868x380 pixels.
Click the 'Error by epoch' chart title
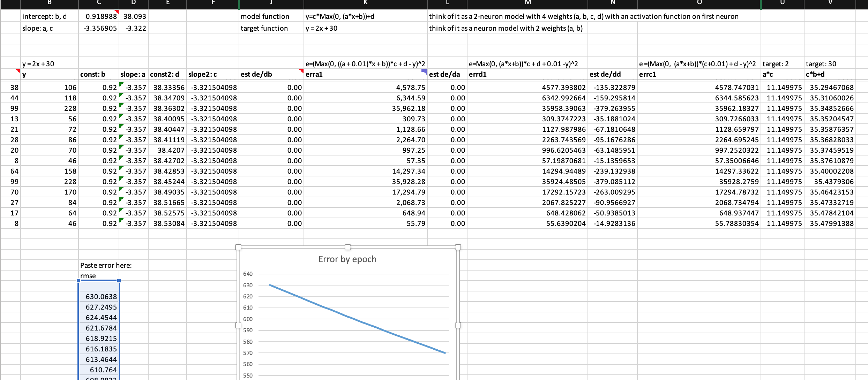(347, 259)
